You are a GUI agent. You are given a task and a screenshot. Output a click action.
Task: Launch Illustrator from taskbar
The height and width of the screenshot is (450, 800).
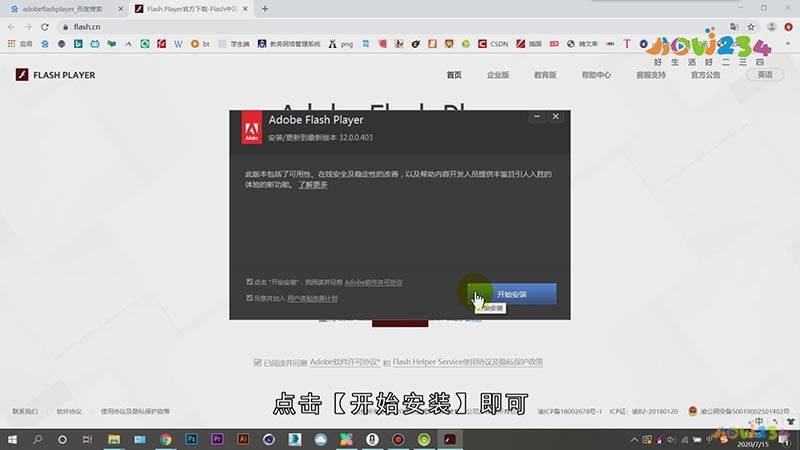[x=243, y=439]
